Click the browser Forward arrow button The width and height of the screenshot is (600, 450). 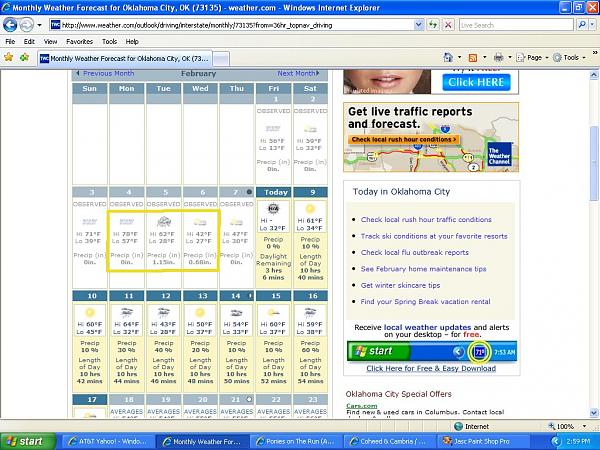click(x=26, y=25)
